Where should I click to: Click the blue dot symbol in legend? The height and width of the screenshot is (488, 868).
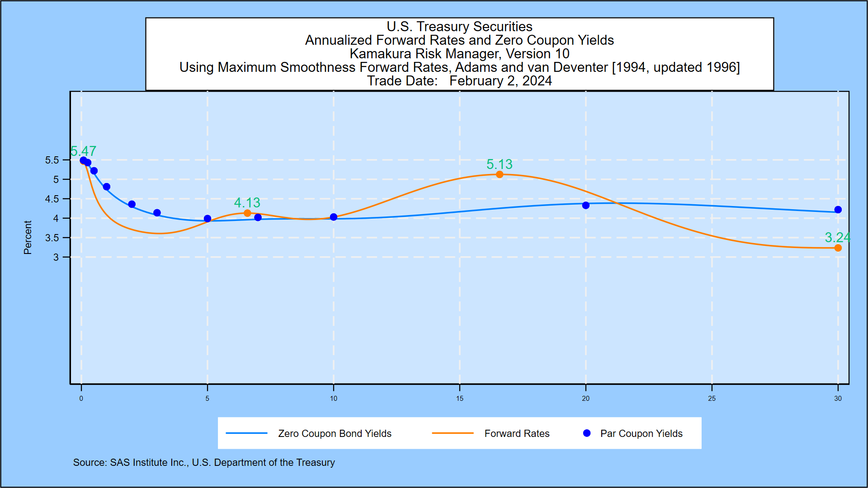(587, 433)
